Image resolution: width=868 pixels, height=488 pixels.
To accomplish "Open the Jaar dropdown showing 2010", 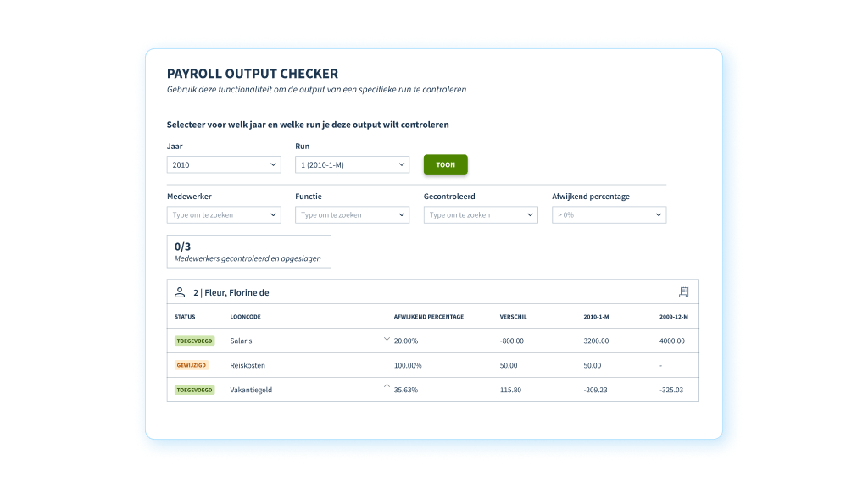I will [223, 164].
